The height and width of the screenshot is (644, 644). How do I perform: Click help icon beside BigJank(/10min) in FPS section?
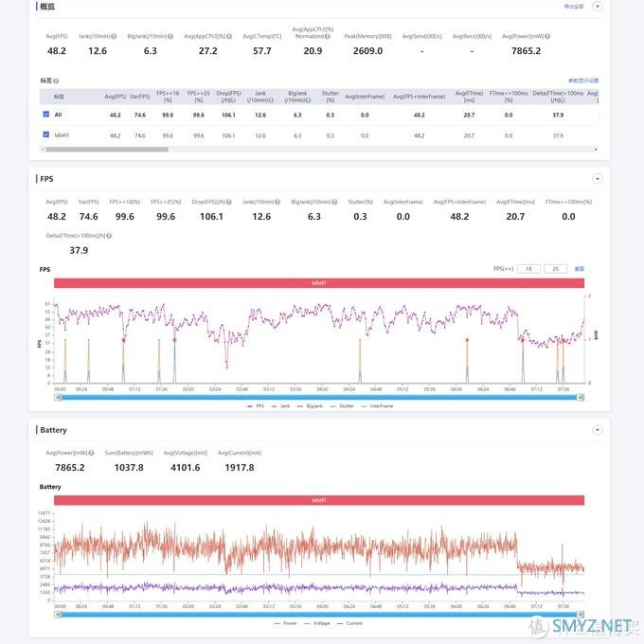(x=334, y=202)
